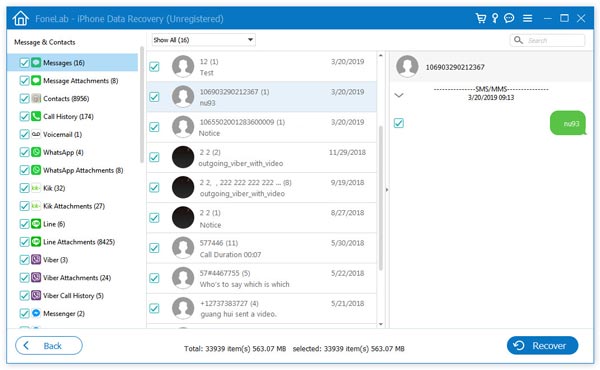Click the Viber Attachments icon
Viewport: 600px width, 370px height.
(x=36, y=277)
